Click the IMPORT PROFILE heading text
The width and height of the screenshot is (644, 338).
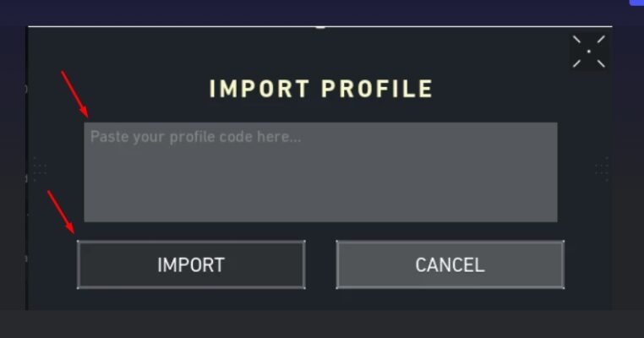[x=321, y=89]
